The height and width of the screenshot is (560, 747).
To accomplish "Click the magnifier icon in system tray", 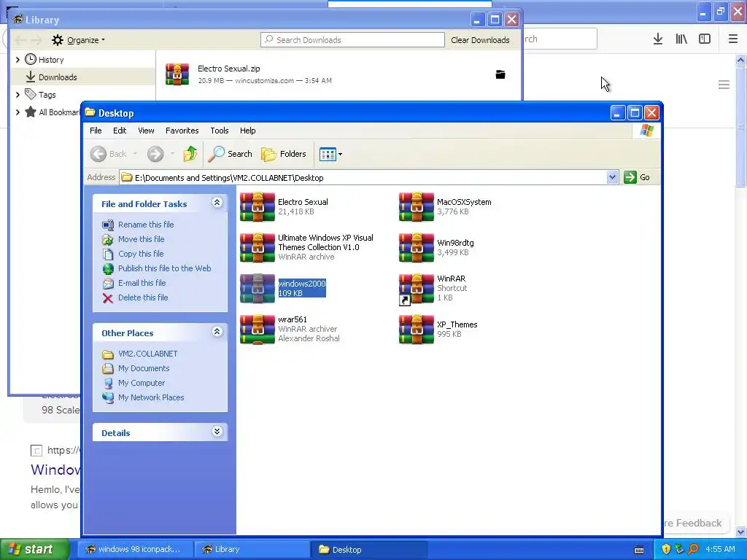I will coord(693,550).
